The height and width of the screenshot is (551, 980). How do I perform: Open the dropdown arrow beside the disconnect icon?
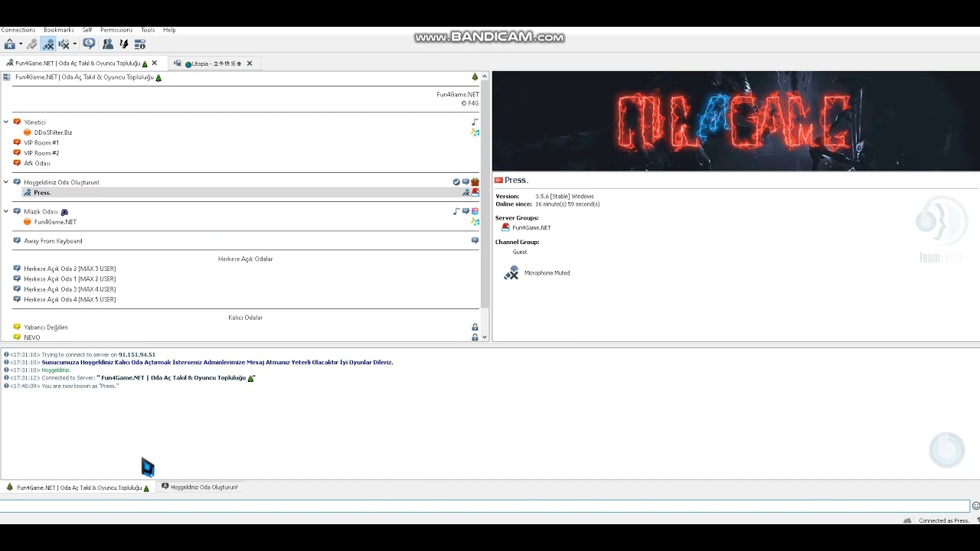point(21,44)
